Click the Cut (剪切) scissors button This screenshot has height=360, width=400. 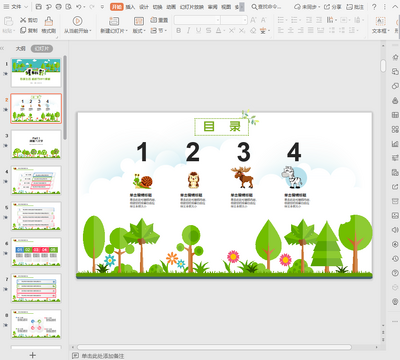coord(29,20)
